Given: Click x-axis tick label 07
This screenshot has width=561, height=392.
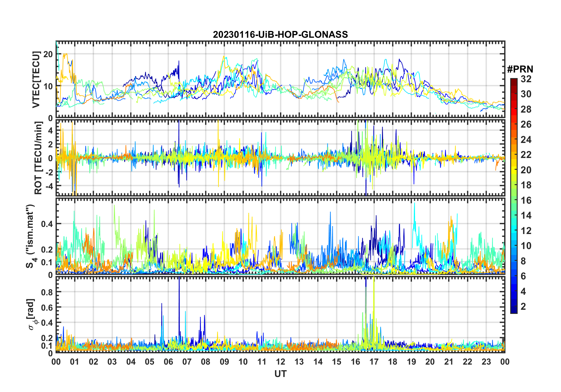Looking at the screenshot, I should pyautogui.click(x=187, y=362).
